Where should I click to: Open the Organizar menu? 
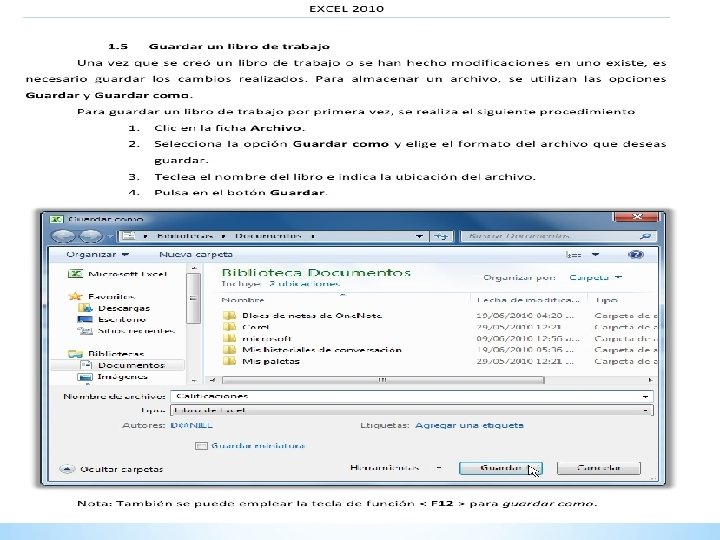click(97, 254)
